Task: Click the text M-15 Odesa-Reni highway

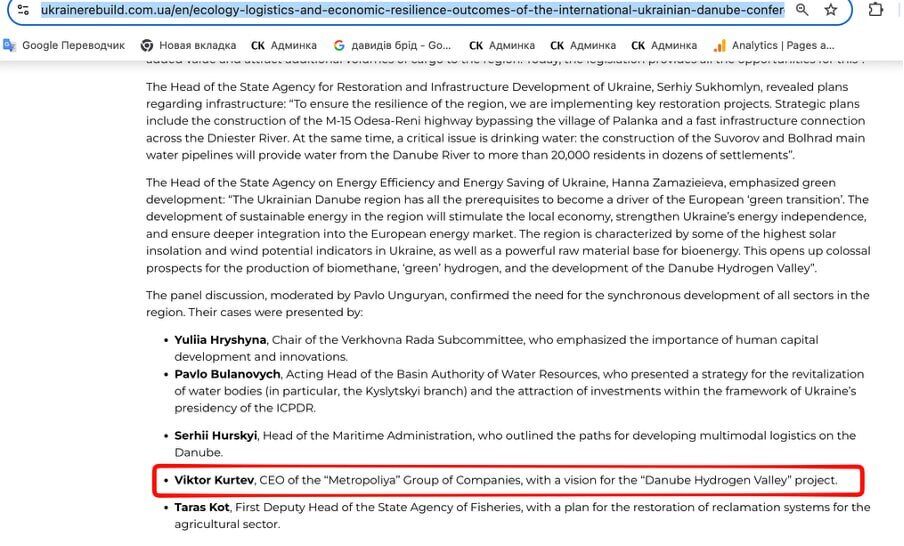Action: point(399,121)
